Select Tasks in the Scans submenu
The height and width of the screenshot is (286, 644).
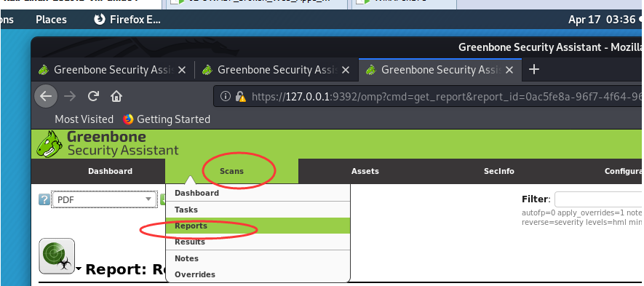pos(258,210)
